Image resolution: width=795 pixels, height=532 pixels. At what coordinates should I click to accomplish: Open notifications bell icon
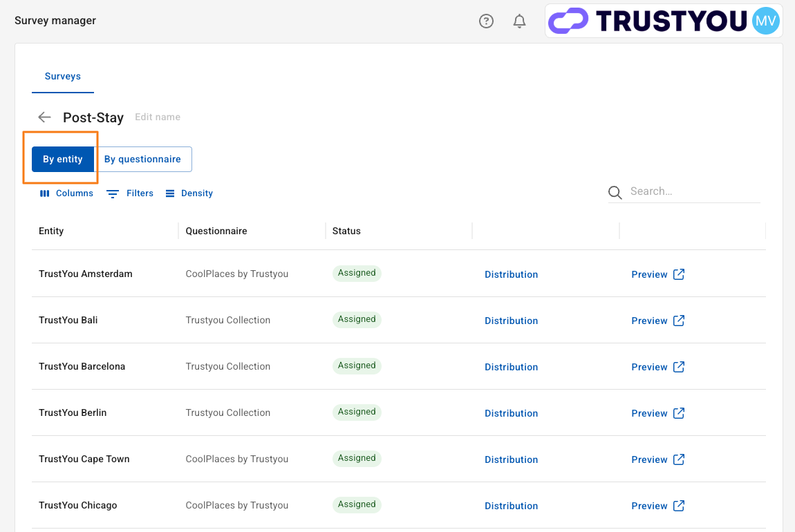pos(519,21)
